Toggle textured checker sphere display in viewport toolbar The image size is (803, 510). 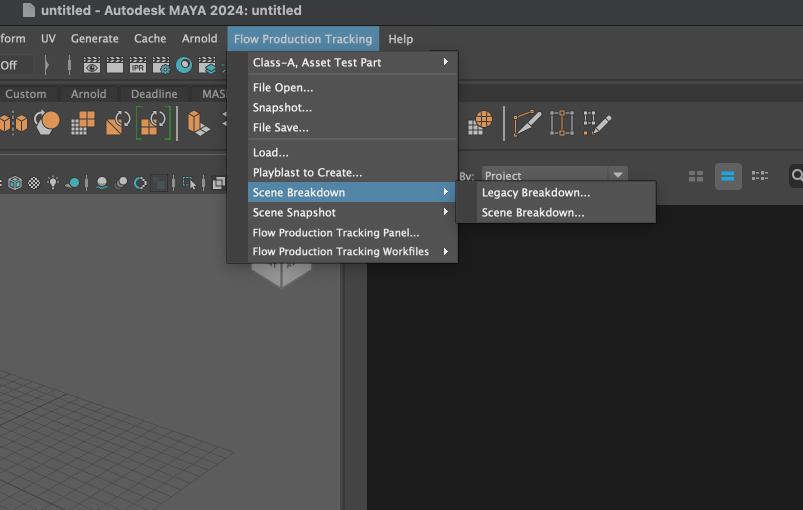pos(34,183)
